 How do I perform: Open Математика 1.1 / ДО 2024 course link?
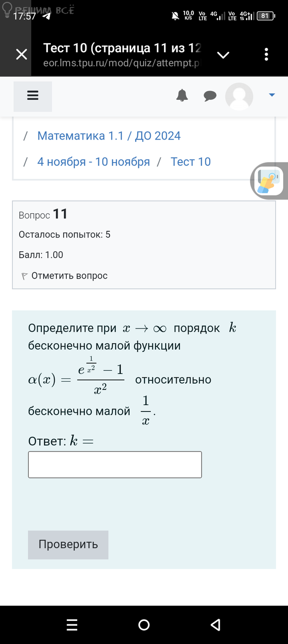coord(109,136)
